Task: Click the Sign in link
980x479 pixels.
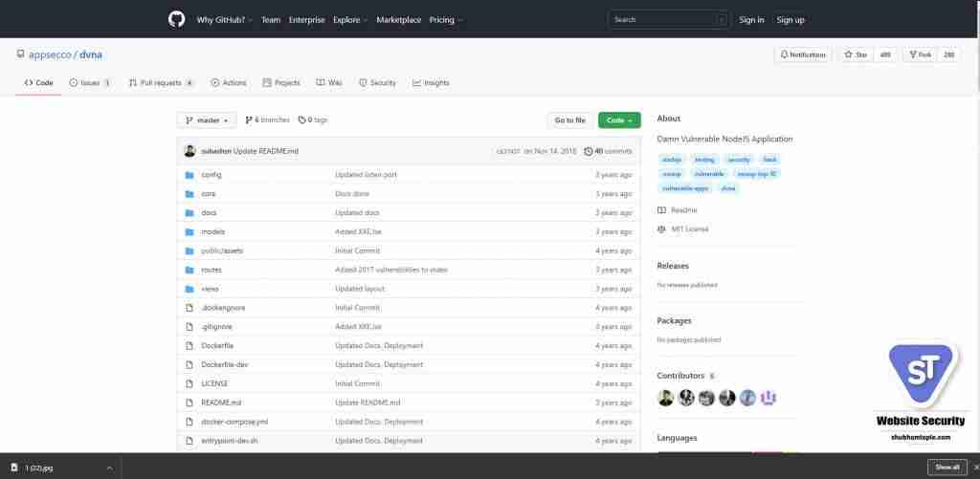Action: click(751, 20)
